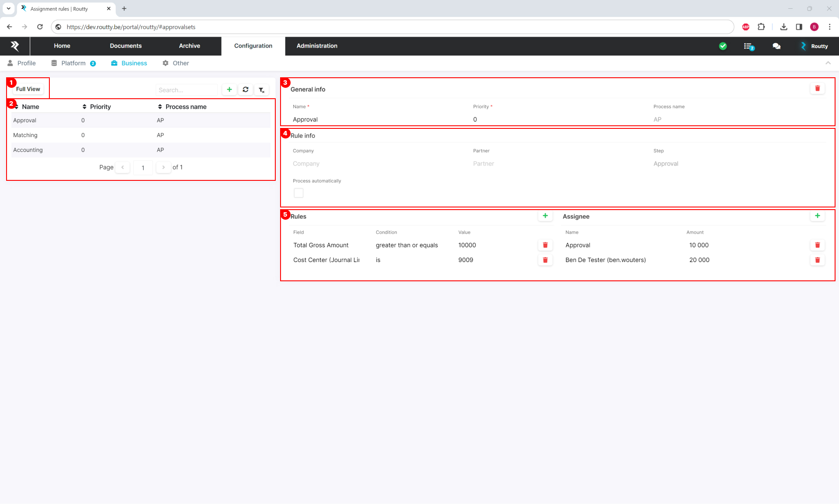Switch to the Platform submenu

tap(73, 63)
